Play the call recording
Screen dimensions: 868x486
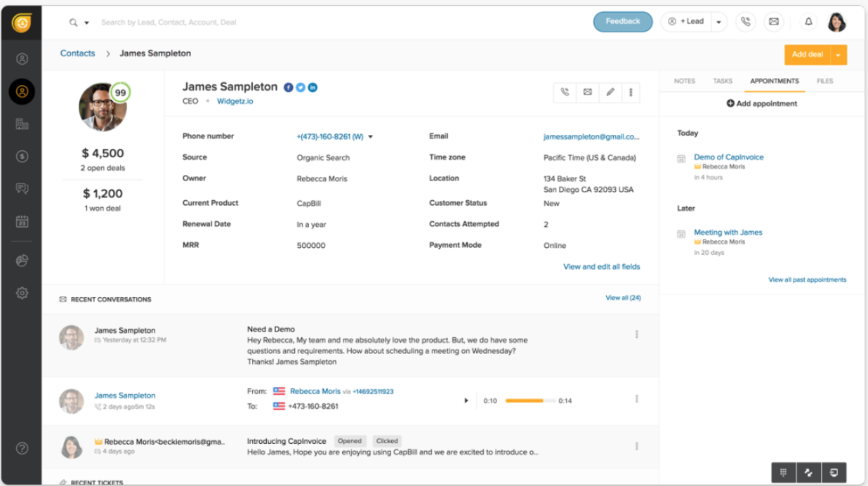466,400
